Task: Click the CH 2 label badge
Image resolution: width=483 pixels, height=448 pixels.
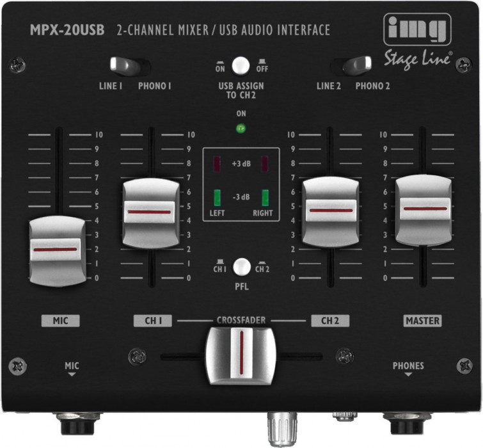Action: tap(330, 321)
